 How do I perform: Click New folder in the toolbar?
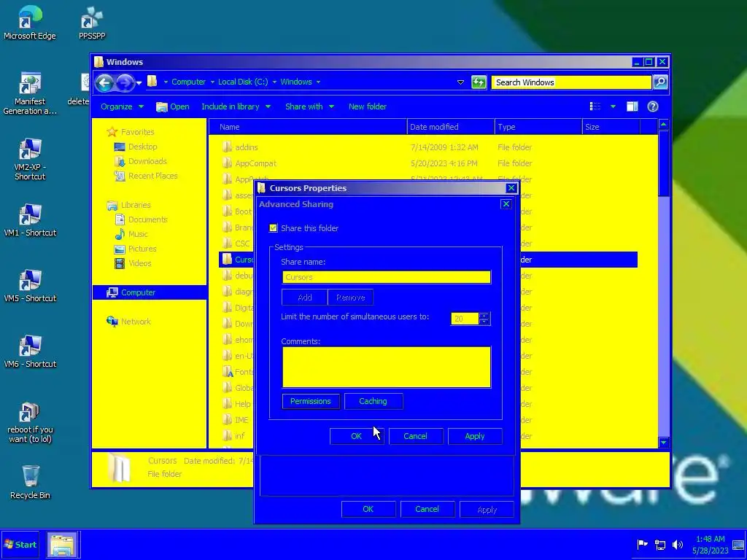pos(368,106)
